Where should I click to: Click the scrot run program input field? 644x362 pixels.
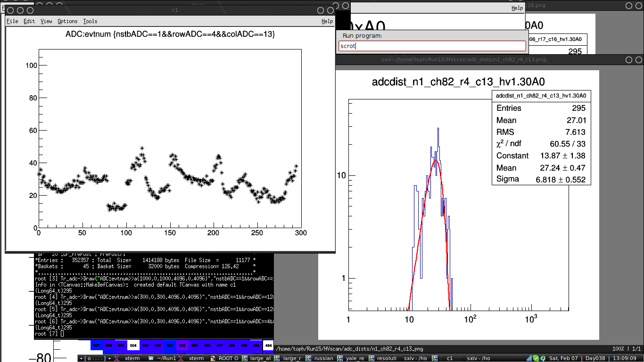432,46
